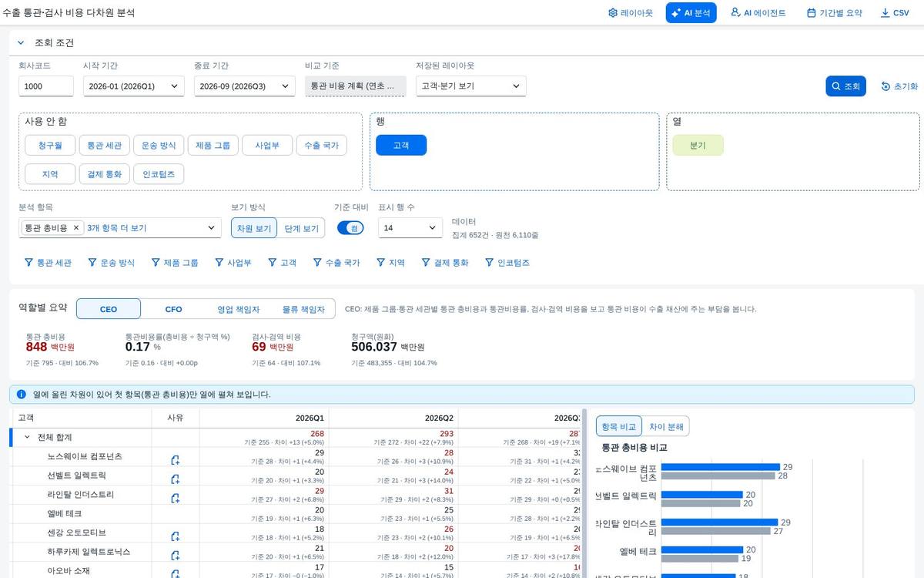Click the 통관 총비용 848 KPI value

pyautogui.click(x=37, y=347)
